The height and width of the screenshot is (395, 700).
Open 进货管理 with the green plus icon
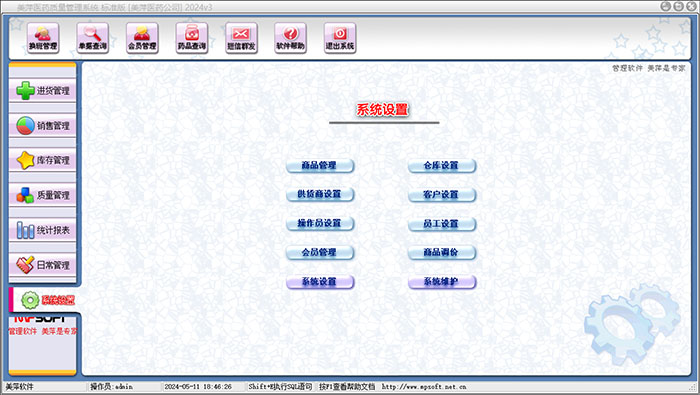tap(42, 91)
